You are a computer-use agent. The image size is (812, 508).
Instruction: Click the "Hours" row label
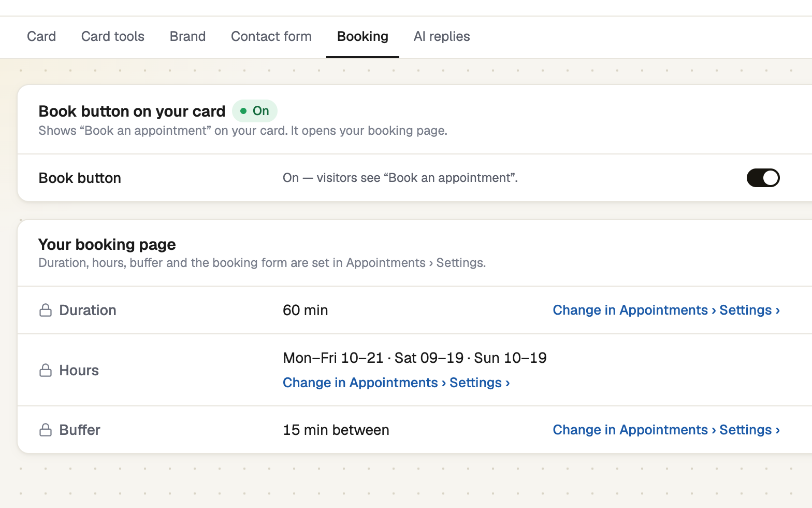[79, 370]
